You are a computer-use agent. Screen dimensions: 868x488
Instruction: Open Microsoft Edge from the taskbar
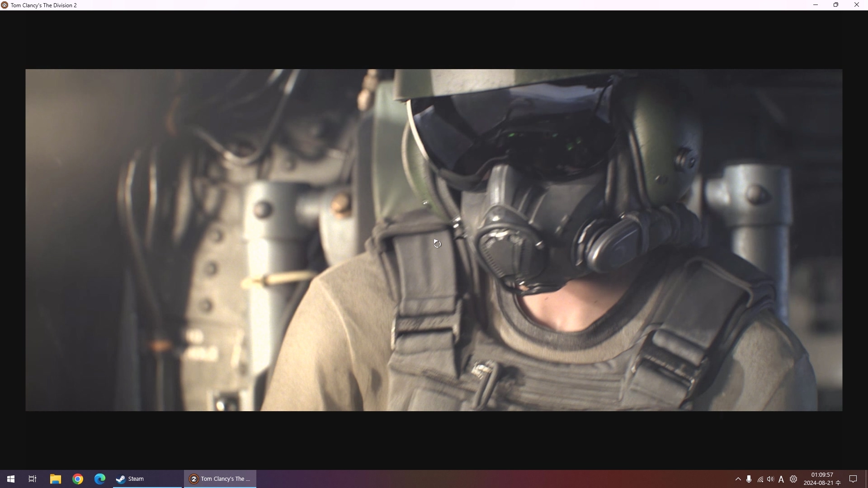click(x=100, y=479)
